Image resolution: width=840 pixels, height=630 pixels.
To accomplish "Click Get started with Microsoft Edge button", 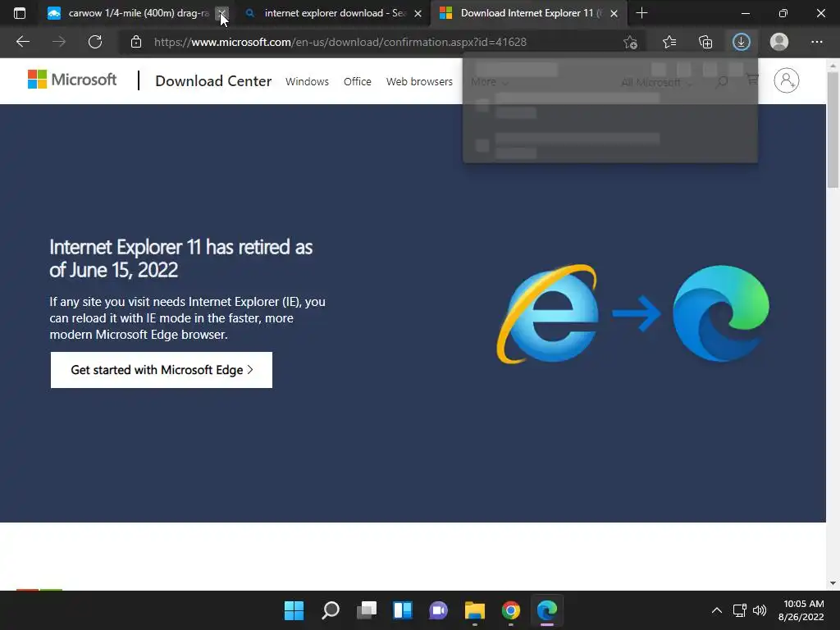I will pyautogui.click(x=162, y=370).
